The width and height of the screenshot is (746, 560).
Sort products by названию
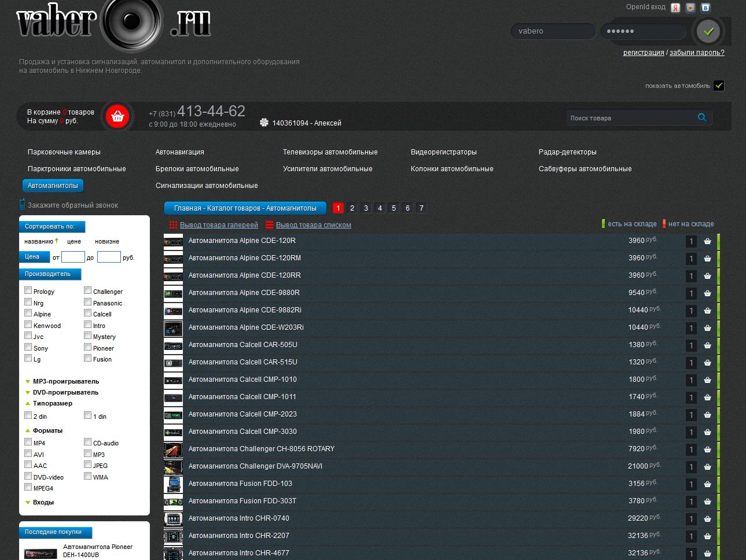click(39, 241)
